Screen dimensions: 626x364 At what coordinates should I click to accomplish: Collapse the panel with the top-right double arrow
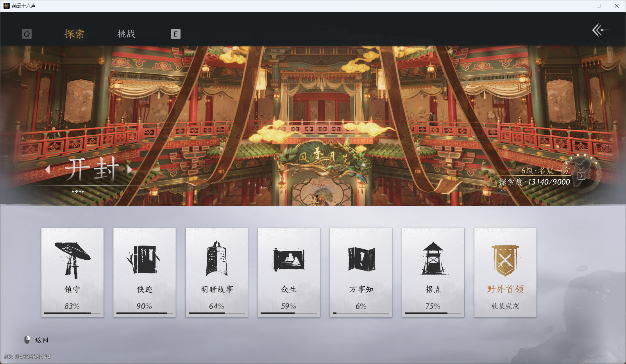(600, 30)
